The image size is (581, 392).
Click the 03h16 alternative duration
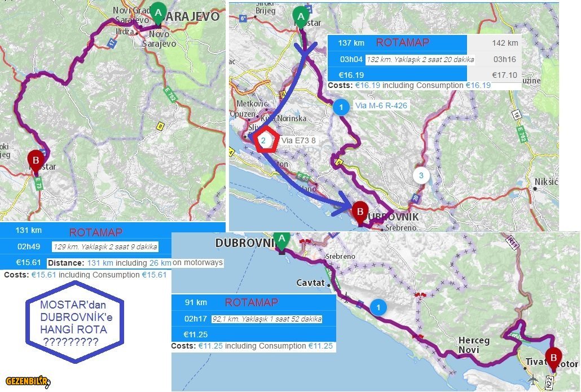[505, 59]
